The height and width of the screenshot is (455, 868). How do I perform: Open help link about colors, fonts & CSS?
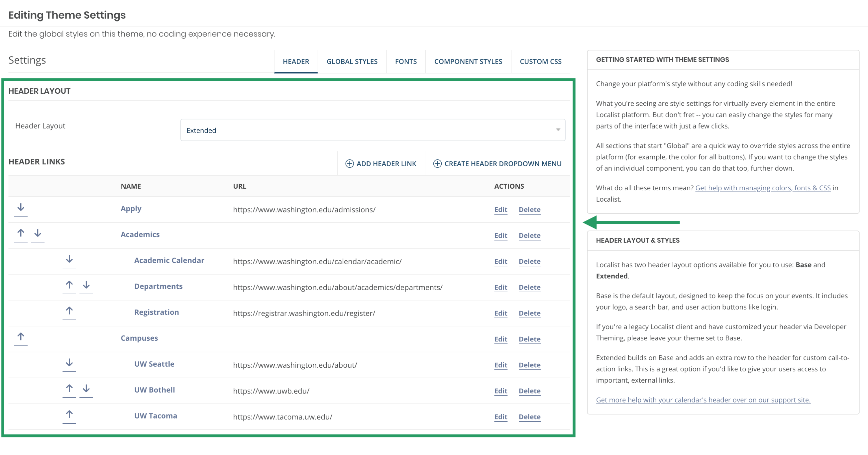[763, 188]
